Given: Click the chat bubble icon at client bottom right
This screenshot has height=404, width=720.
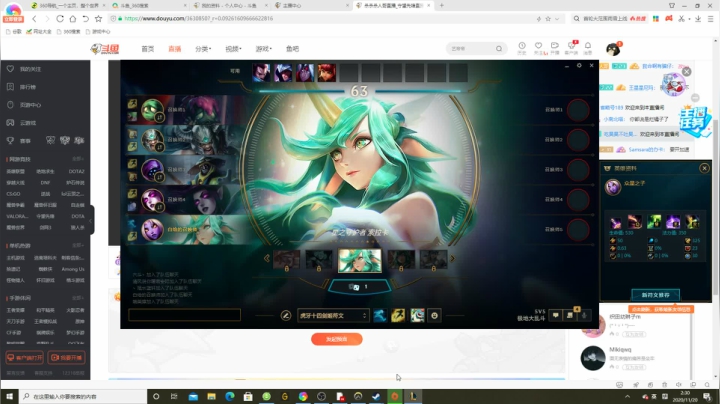Looking at the screenshot, I should 556,315.
